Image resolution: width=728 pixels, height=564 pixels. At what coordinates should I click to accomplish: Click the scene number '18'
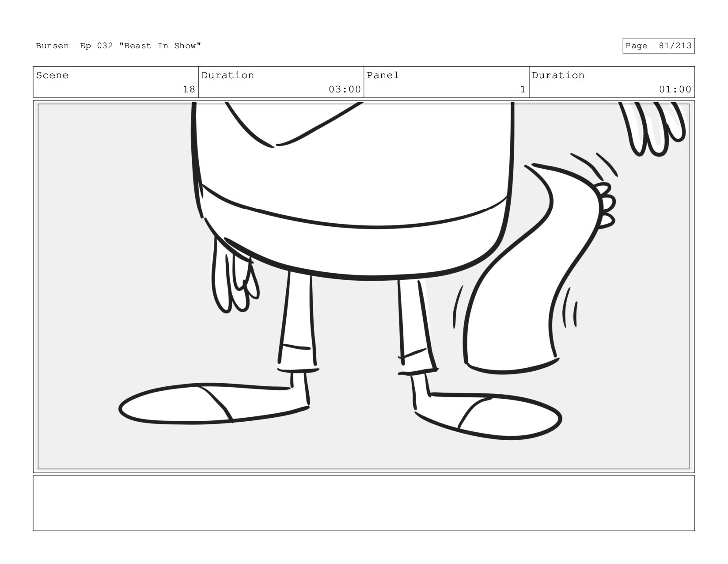tap(189, 89)
